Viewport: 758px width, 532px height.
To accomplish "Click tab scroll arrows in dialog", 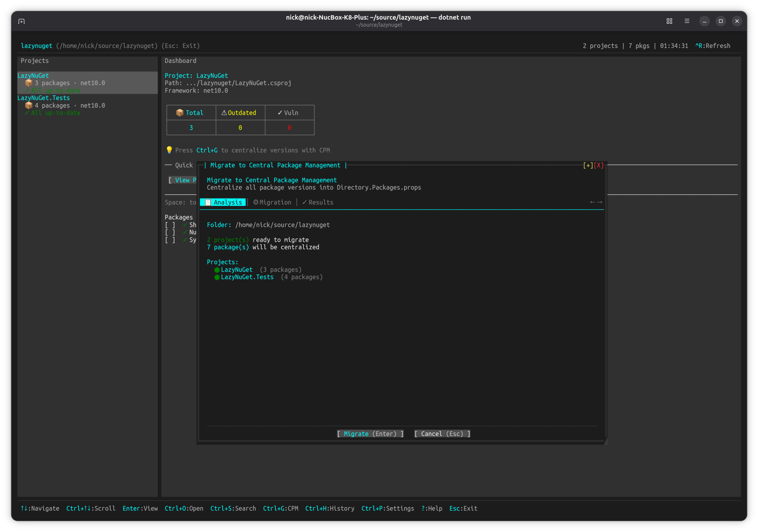I will pyautogui.click(x=596, y=202).
